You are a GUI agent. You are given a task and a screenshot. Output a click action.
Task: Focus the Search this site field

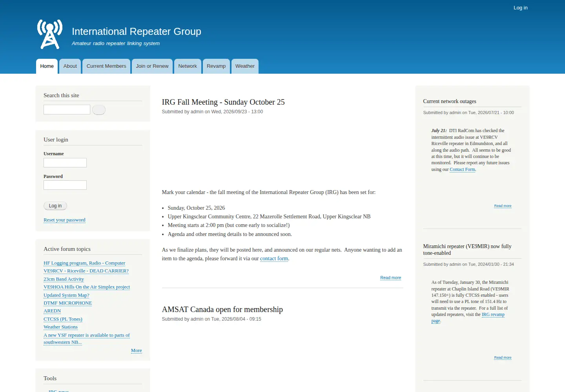(67, 109)
